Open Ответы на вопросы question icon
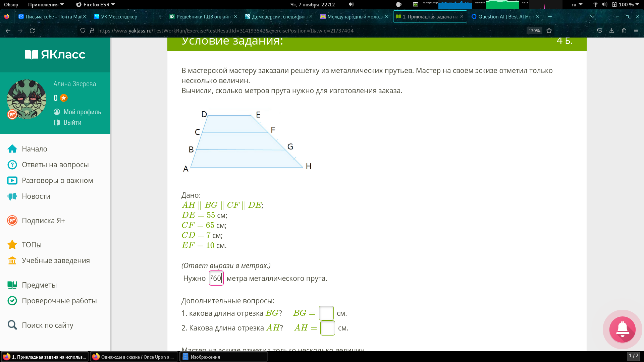This screenshot has height=362, width=644. coord(12,165)
